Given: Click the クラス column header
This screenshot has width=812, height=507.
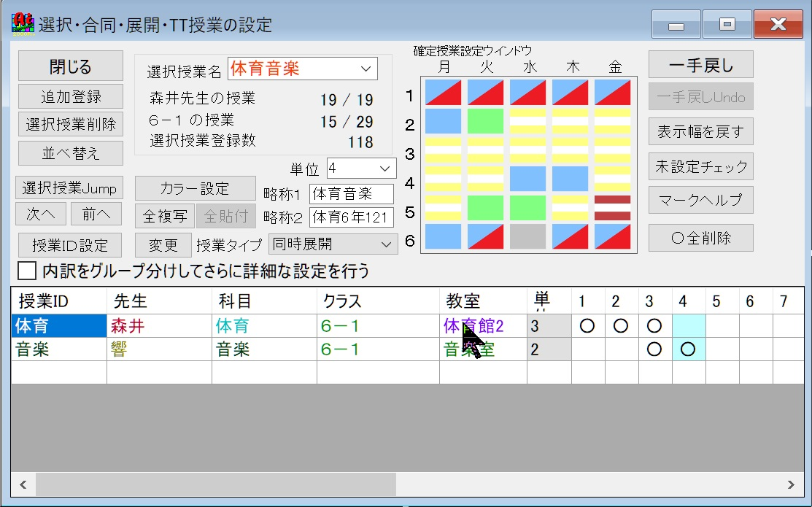Looking at the screenshot, I should [x=378, y=301].
